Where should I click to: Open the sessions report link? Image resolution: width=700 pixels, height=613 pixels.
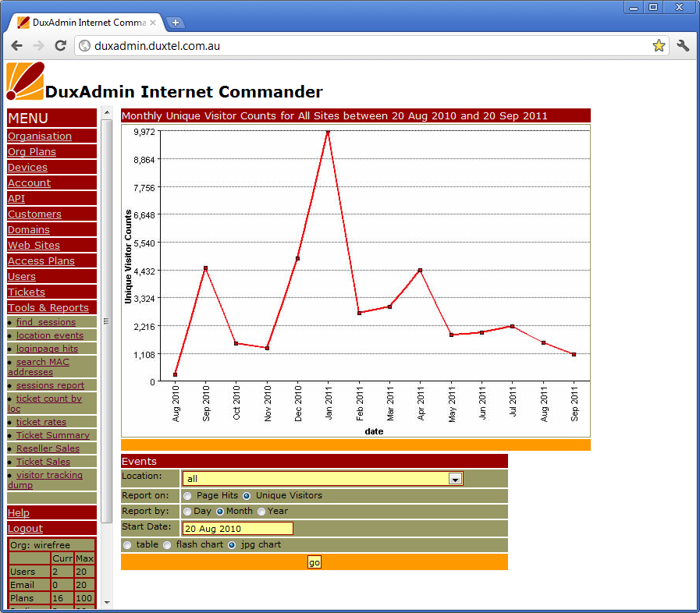pyautogui.click(x=51, y=385)
